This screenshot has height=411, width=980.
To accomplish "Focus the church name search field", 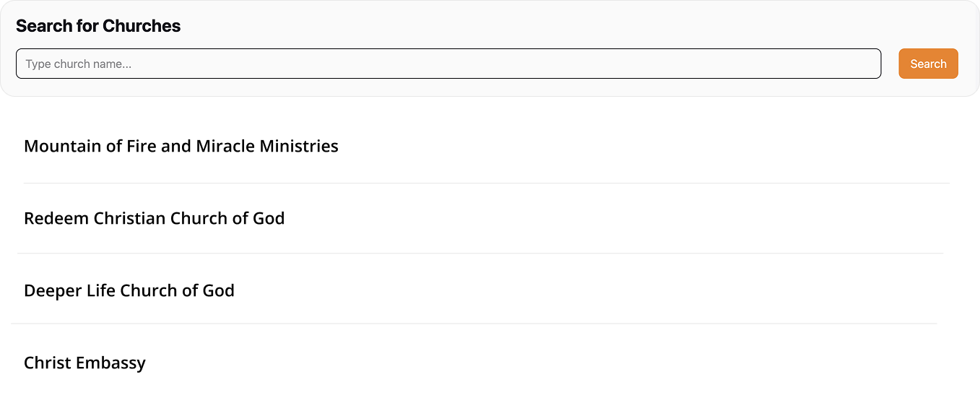I will (x=448, y=64).
